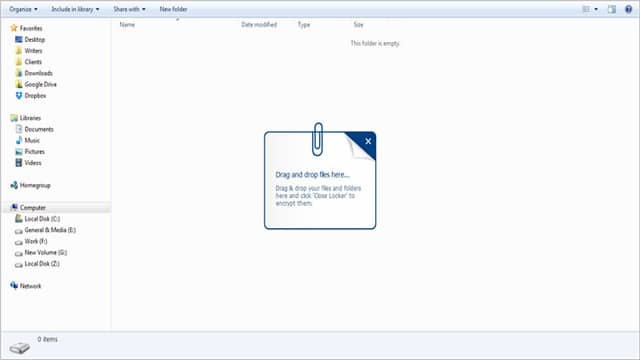Click 'Drag and drop files here...' heading
Viewport: 640px width, 360px height.
pos(313,175)
